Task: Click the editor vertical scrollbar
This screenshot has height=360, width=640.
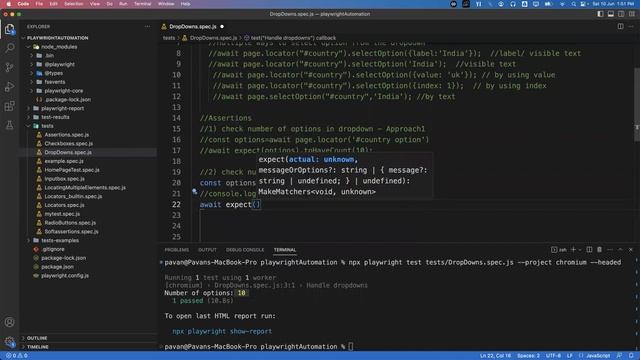Action: tap(636, 104)
